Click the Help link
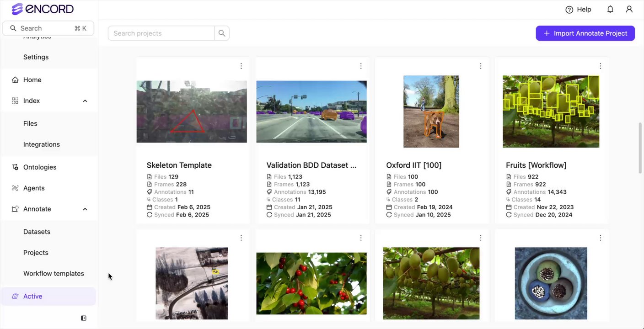The width and height of the screenshot is (644, 329). pyautogui.click(x=584, y=10)
